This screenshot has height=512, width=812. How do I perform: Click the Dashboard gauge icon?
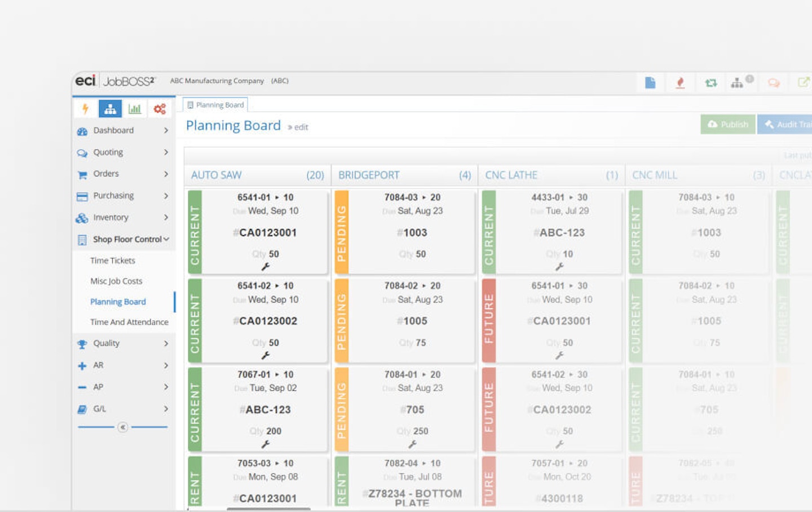[82, 131]
